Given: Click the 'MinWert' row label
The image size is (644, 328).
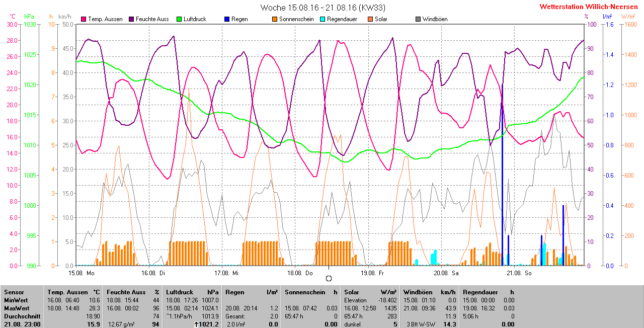Looking at the screenshot, I should point(17,300).
